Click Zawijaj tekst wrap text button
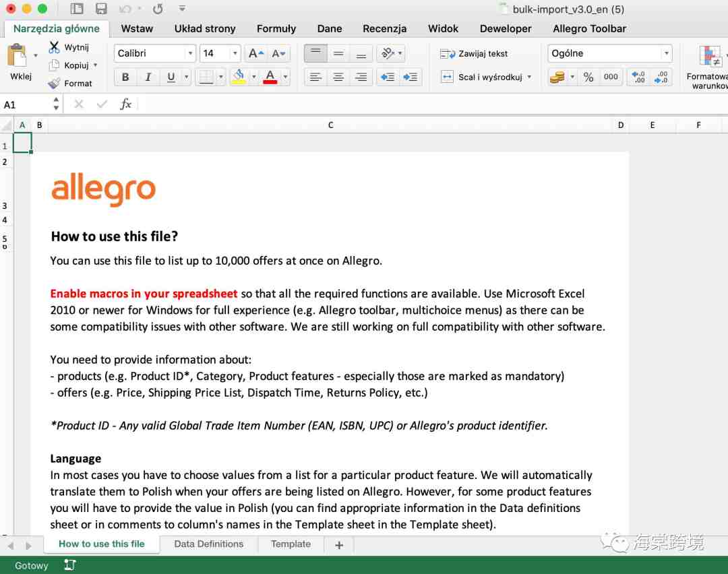The width and height of the screenshot is (728, 574). (x=474, y=54)
